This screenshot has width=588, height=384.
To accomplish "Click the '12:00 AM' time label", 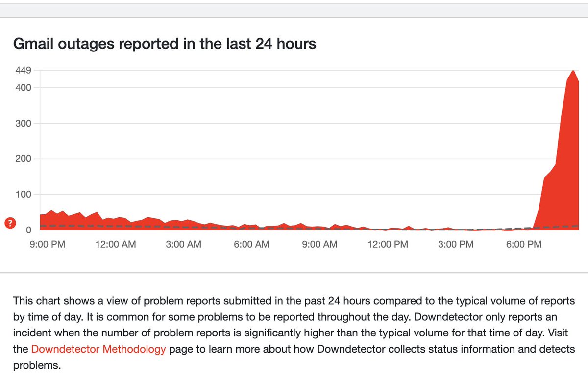I will pos(116,244).
